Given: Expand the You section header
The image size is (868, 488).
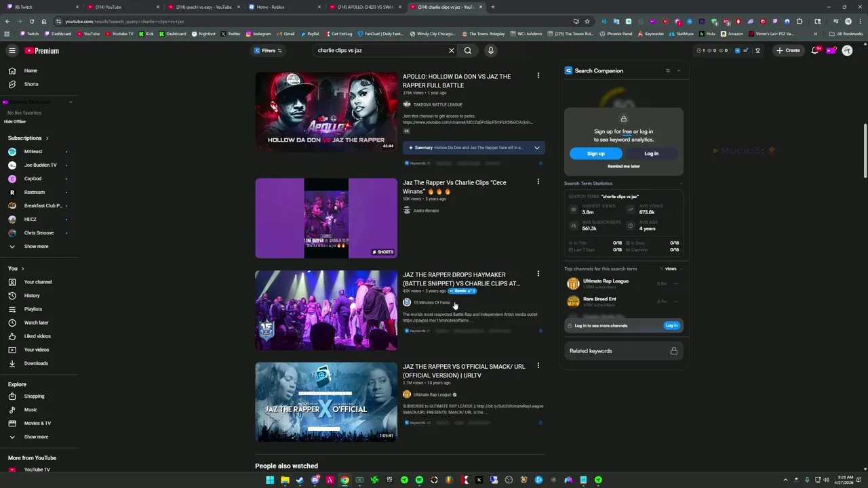Looking at the screenshot, I should (x=16, y=268).
